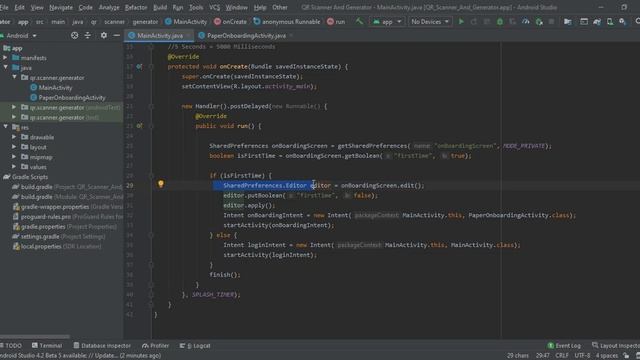Click the 4 spaces indent setting
640x360 pixels.
(607, 356)
